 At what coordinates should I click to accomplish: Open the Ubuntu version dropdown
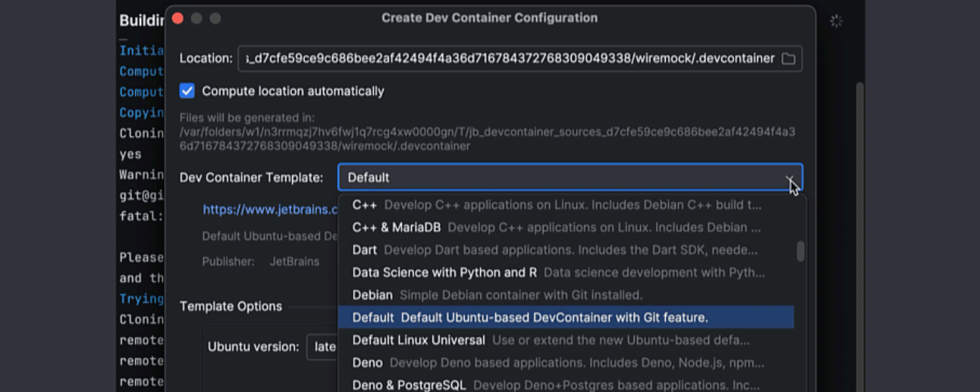click(x=321, y=347)
